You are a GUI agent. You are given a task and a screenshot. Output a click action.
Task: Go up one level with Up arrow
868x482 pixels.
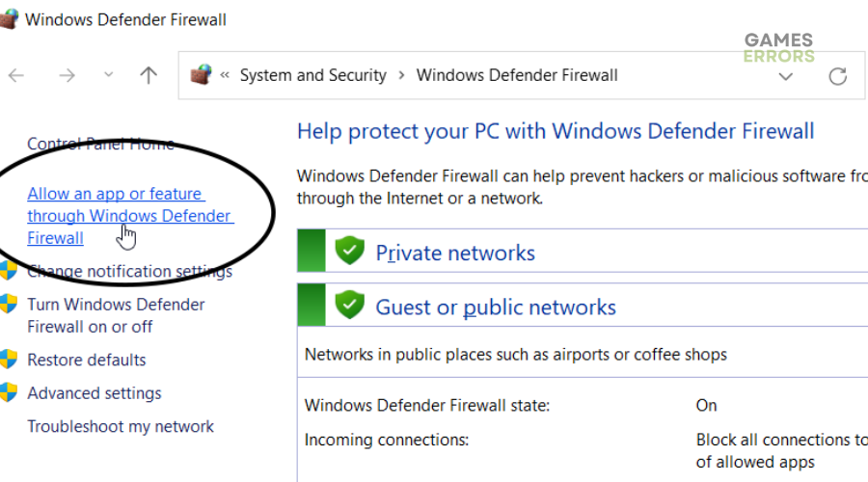[x=148, y=75]
